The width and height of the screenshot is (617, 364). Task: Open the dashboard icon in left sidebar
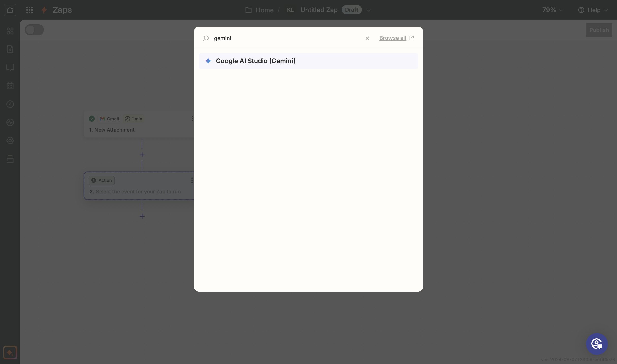[x=10, y=31]
